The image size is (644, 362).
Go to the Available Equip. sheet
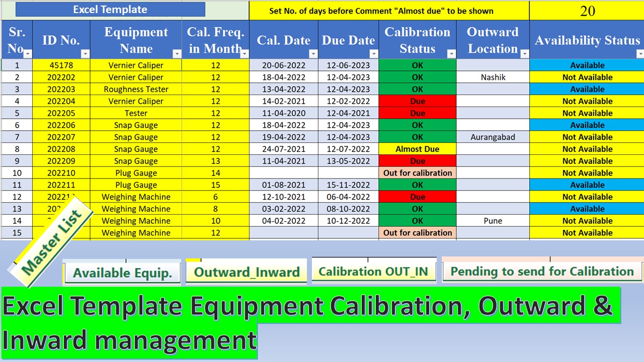(122, 273)
